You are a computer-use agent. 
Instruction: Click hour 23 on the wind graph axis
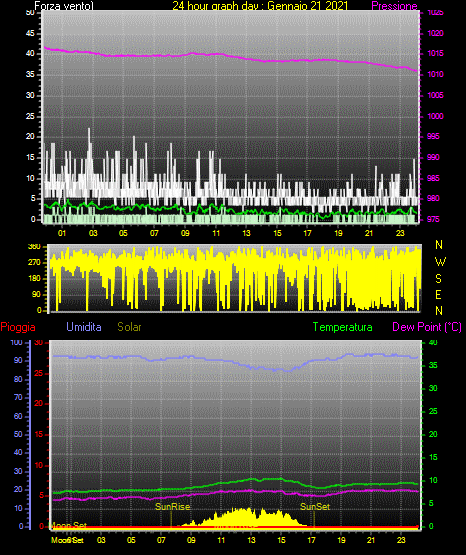tap(400, 233)
